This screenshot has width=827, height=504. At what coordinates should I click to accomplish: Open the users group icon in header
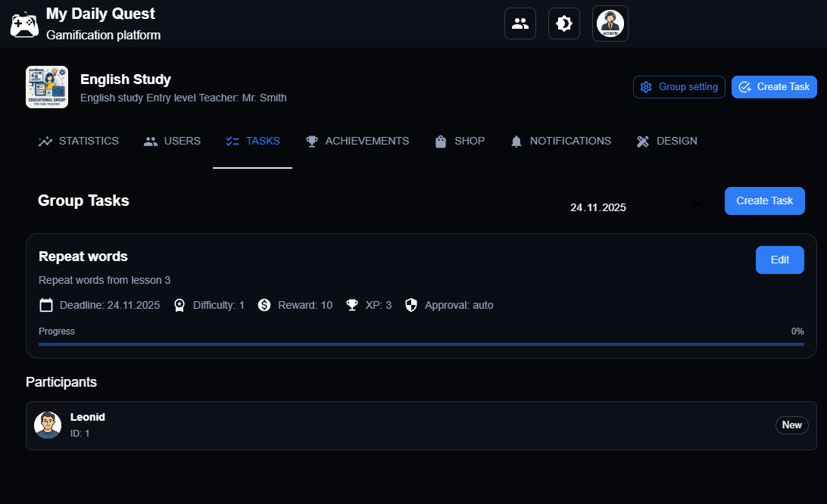pos(520,23)
